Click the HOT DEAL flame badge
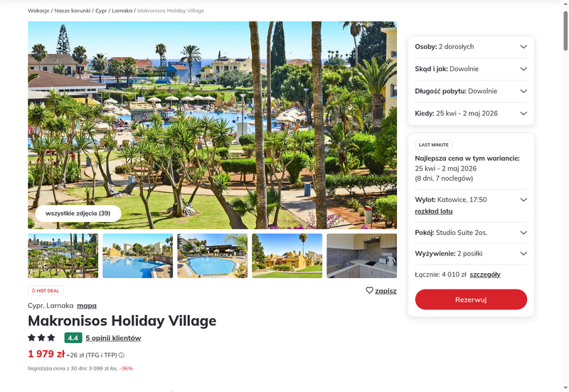569x392 pixels. tap(46, 290)
